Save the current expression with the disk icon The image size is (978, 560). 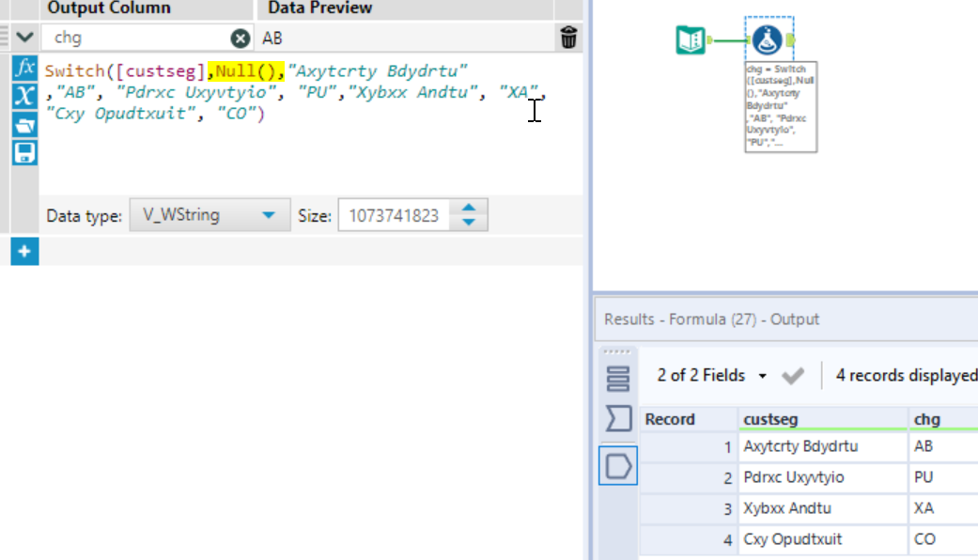[x=23, y=153]
